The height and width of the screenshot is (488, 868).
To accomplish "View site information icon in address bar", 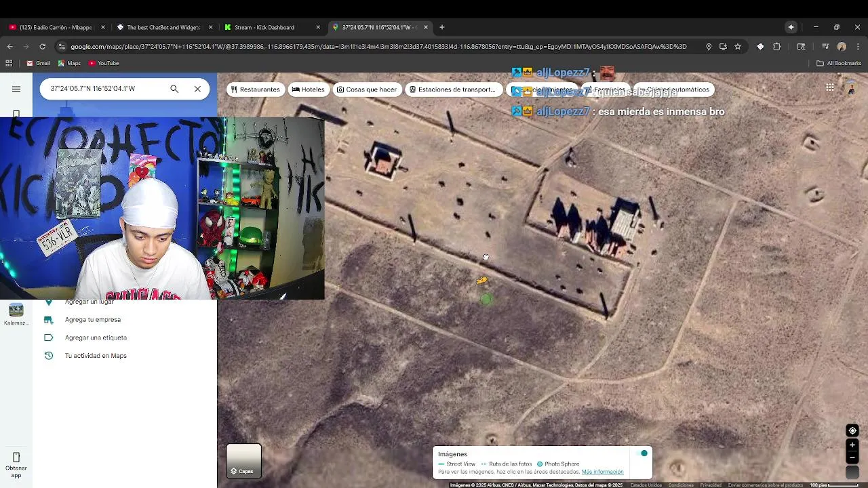I will 62,46.
